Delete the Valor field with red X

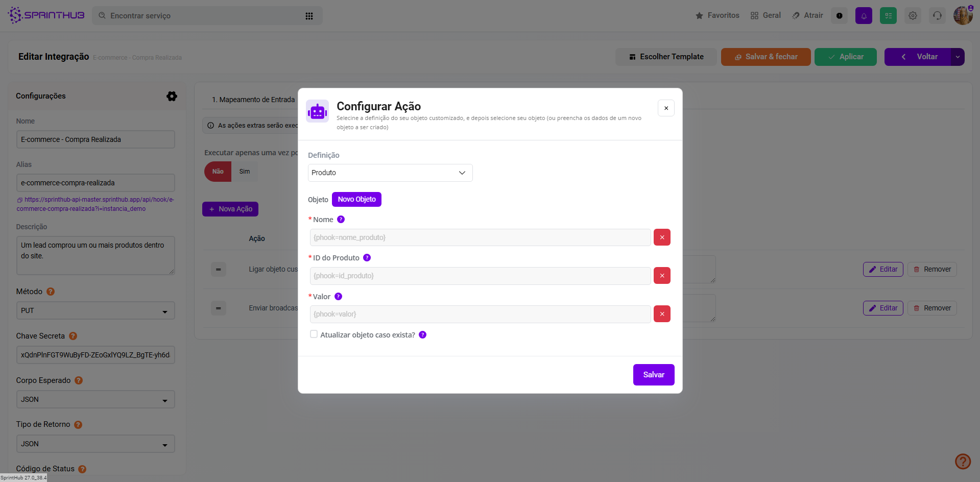[x=662, y=314]
